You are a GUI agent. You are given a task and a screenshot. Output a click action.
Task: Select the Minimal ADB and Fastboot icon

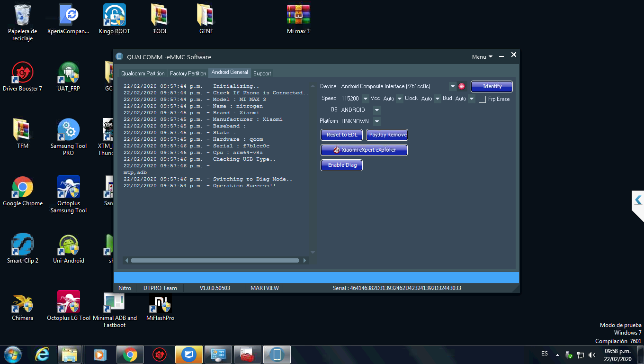click(115, 309)
